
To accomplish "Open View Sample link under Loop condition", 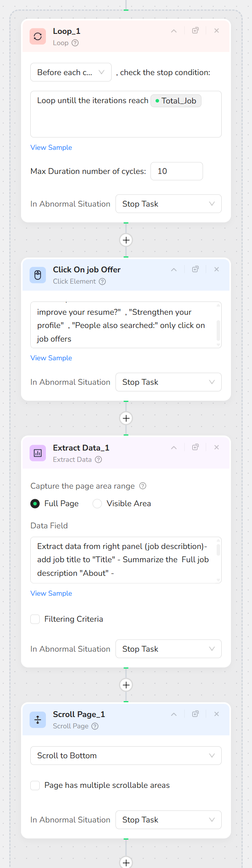I will coord(51,147).
